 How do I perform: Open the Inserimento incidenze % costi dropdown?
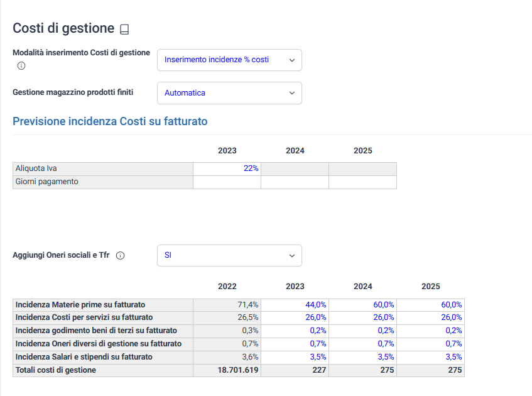[x=229, y=60]
